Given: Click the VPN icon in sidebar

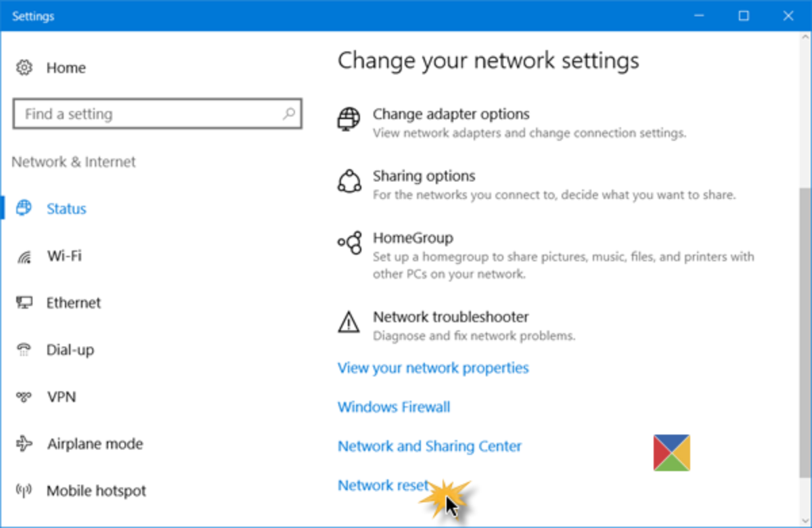Looking at the screenshot, I should (24, 397).
